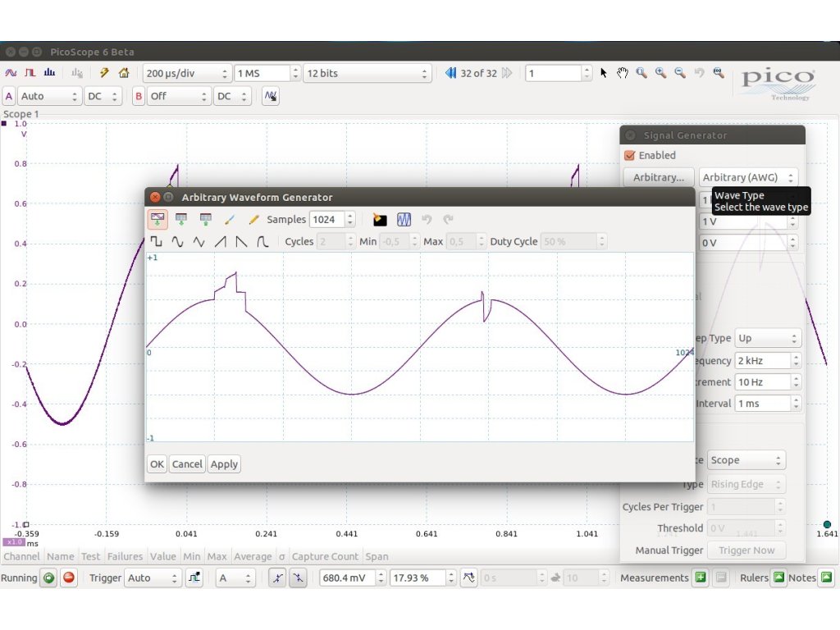Click the Average column header
The height and width of the screenshot is (630, 840).
click(x=253, y=557)
